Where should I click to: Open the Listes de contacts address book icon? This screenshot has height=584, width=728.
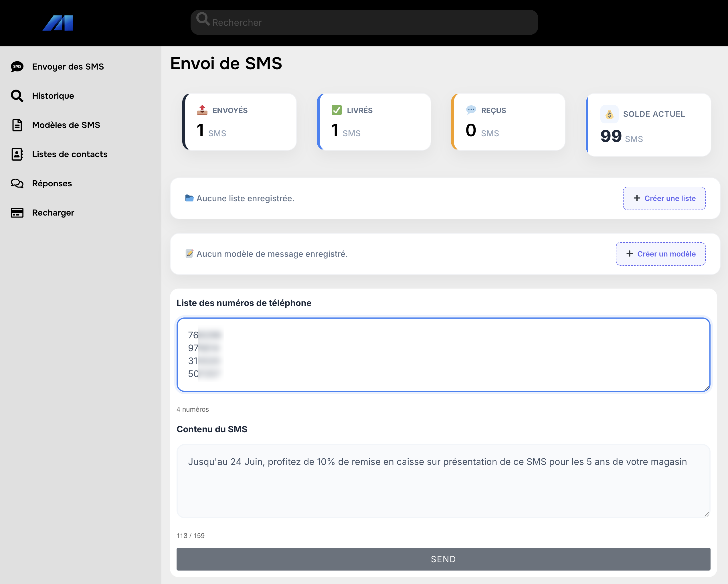17,154
